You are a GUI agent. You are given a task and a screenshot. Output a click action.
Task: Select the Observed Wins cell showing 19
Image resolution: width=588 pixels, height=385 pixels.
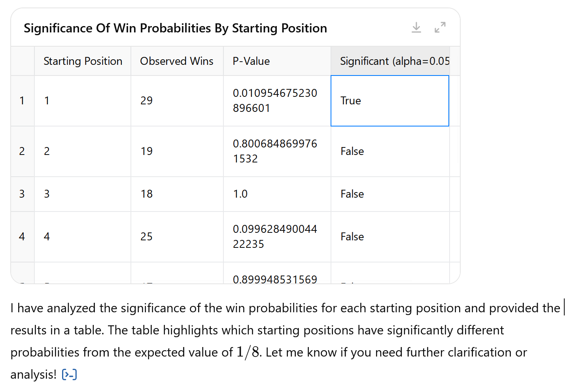[177, 151]
